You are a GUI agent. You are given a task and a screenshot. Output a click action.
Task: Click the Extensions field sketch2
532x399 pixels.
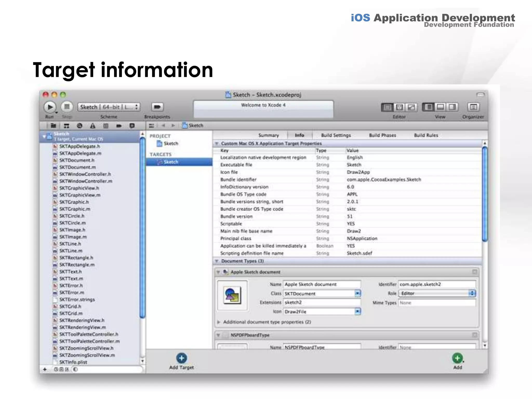pos(322,303)
